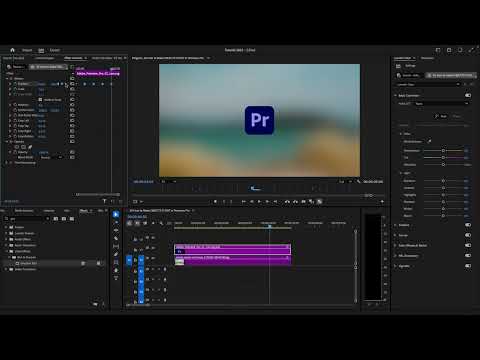
Task: Open the Blend Mode dropdown
Action: click(x=51, y=157)
